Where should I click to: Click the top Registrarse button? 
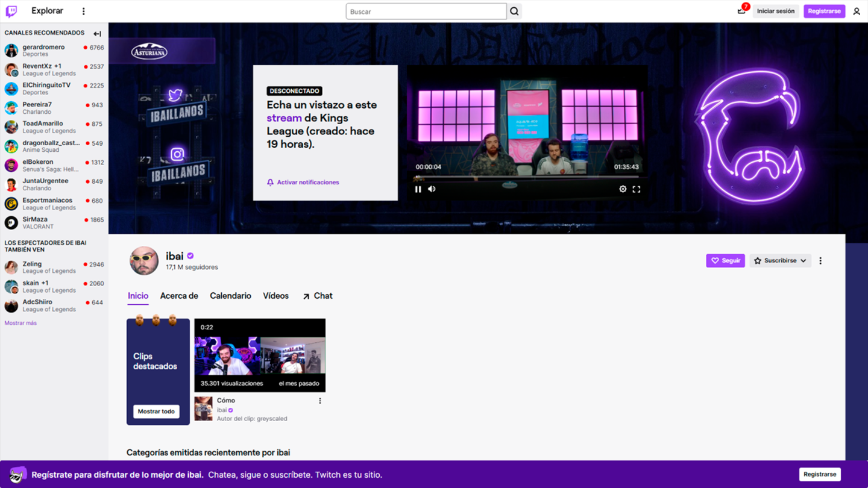pos(824,11)
